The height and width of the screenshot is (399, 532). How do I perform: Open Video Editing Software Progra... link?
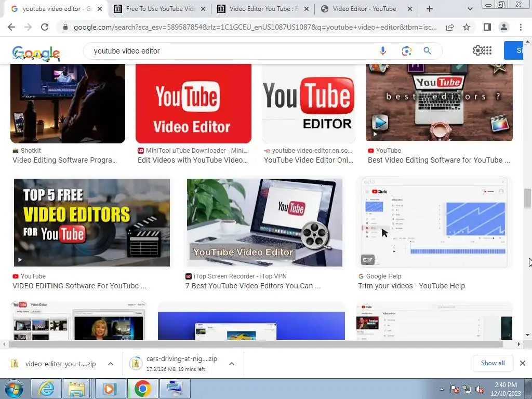coord(65,160)
